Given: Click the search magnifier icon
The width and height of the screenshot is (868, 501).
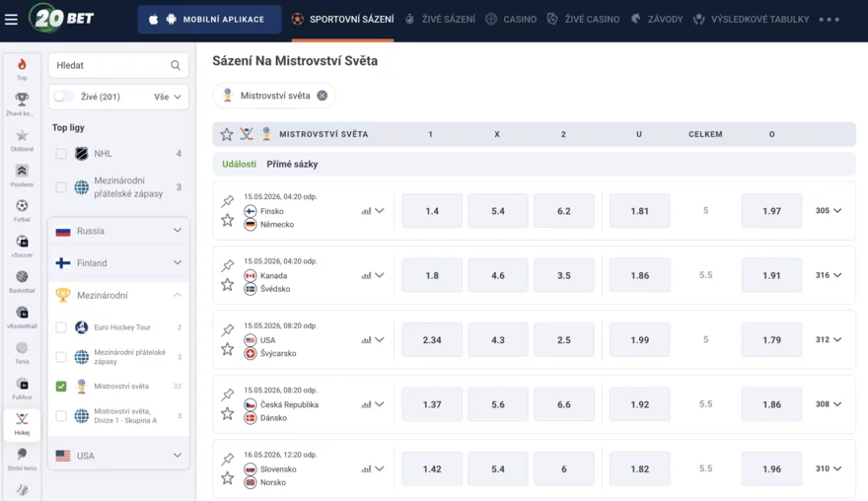Looking at the screenshot, I should (176, 65).
